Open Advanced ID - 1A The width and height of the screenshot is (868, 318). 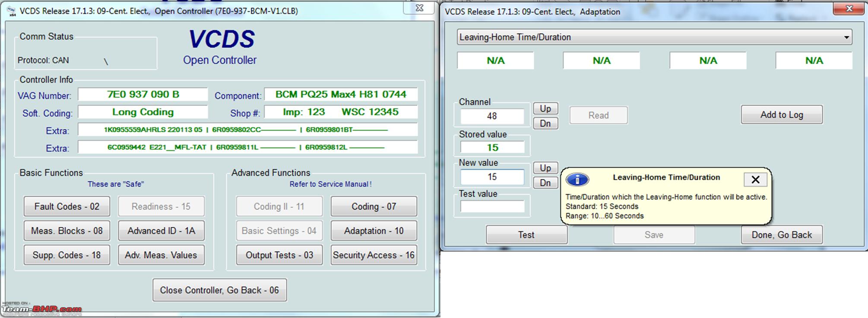pos(161,231)
